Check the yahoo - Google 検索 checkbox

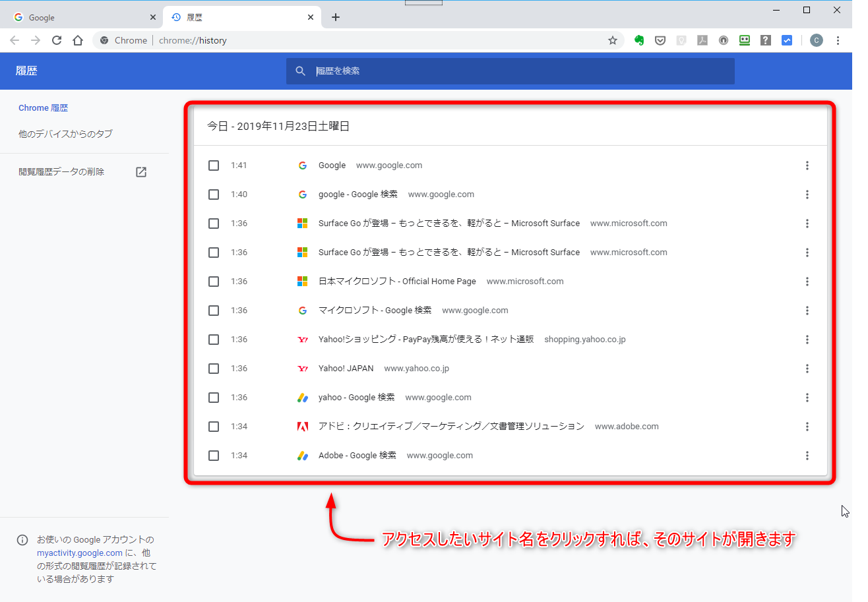(214, 398)
